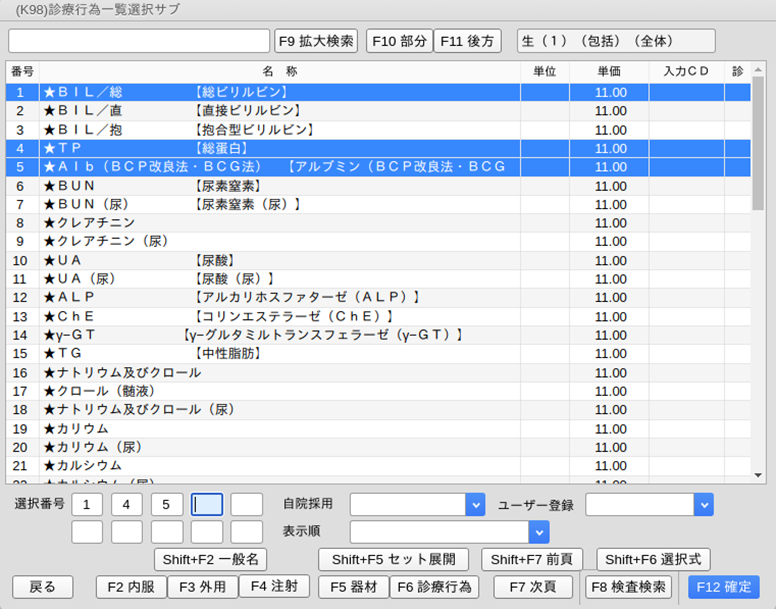776x609 pixels.
Task: Click the 単価 column header
Action: [609, 72]
